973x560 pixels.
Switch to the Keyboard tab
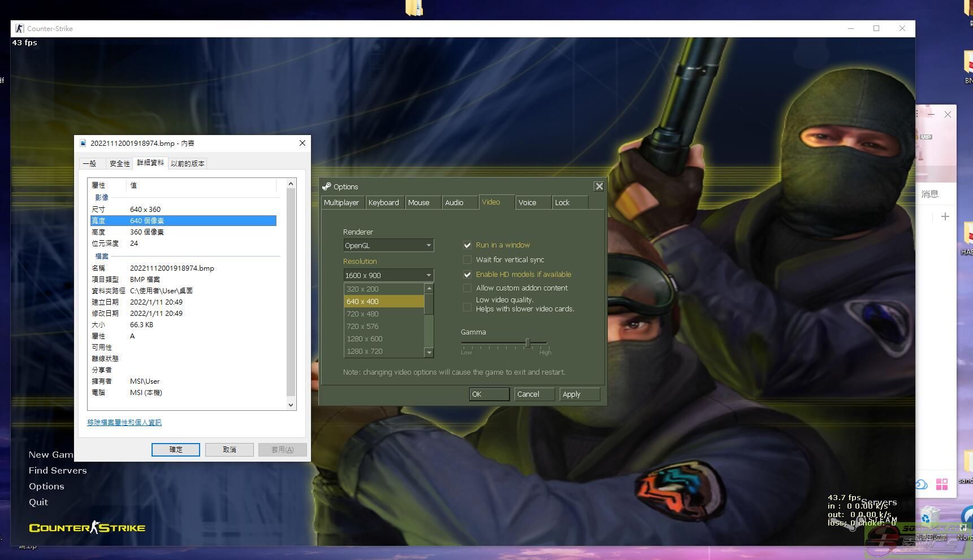(x=385, y=202)
